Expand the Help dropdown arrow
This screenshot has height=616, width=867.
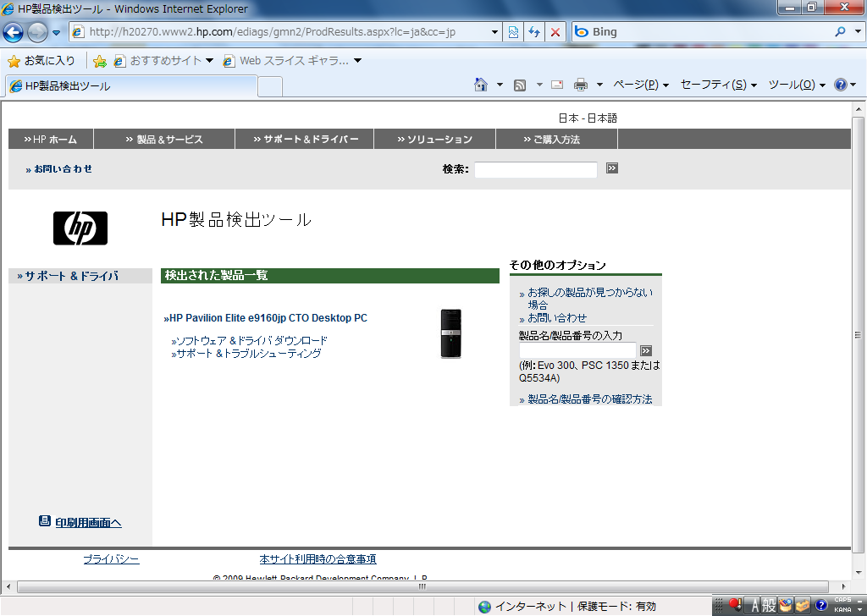(853, 85)
